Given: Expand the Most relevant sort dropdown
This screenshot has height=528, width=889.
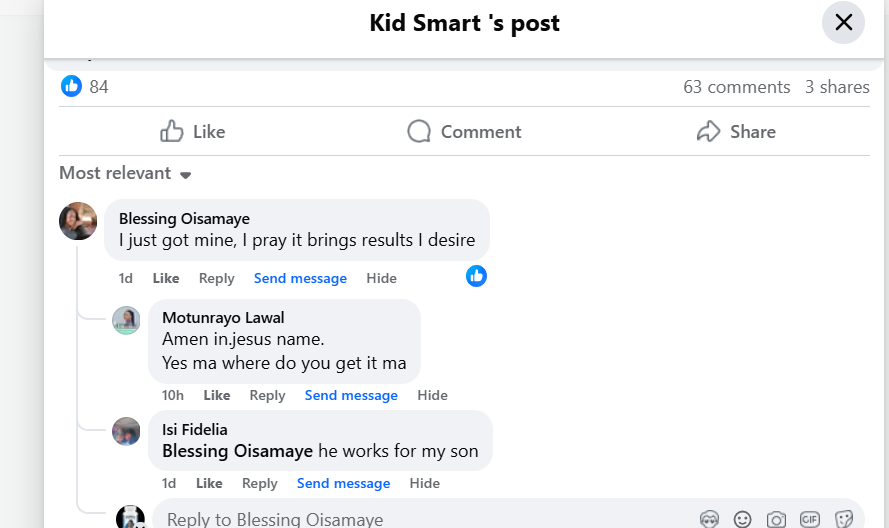Looking at the screenshot, I should (x=125, y=173).
